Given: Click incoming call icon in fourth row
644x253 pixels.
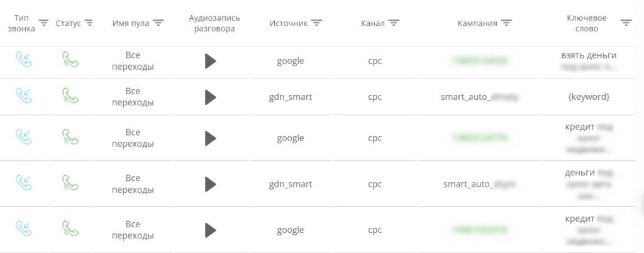Looking at the screenshot, I should click(24, 183).
